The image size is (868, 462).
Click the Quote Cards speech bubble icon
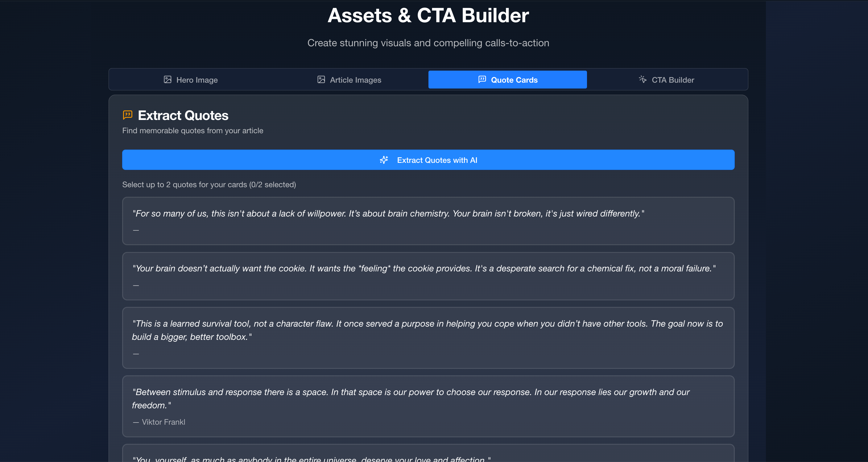[x=482, y=79]
